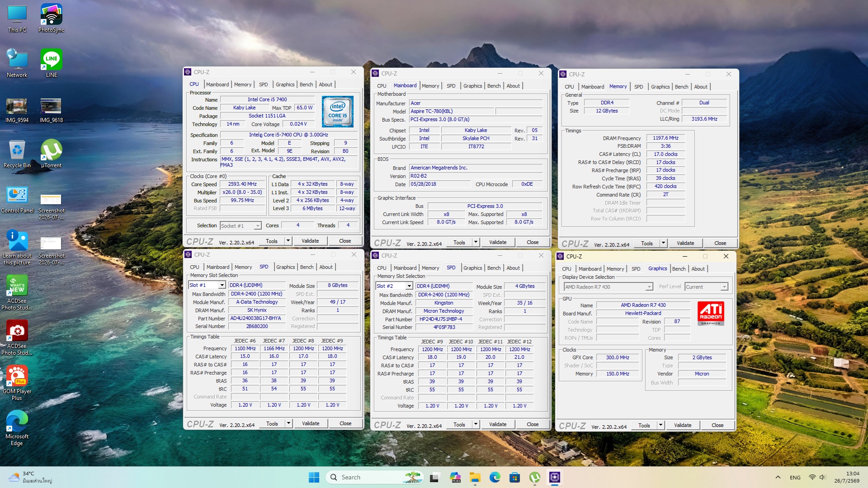
Task: Open the Slot #2 memory slot dropdown
Action: (x=394, y=286)
